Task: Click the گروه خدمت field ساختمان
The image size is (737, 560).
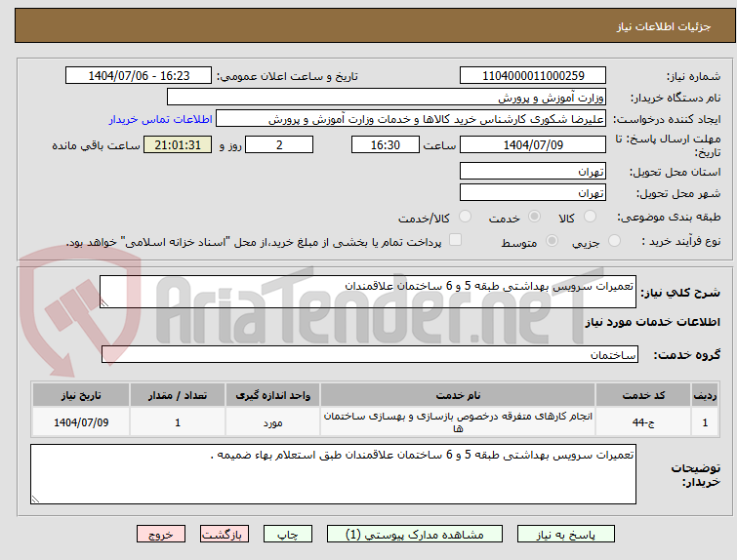Action: [x=370, y=354]
